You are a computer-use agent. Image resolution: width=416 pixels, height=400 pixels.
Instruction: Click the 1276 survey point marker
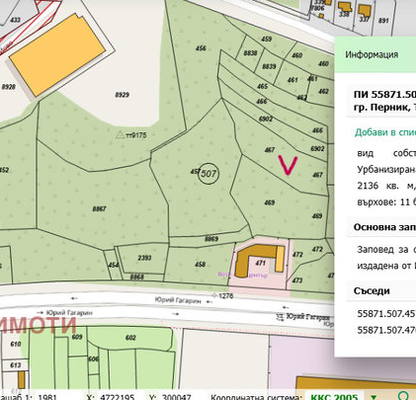pyautogui.click(x=214, y=295)
